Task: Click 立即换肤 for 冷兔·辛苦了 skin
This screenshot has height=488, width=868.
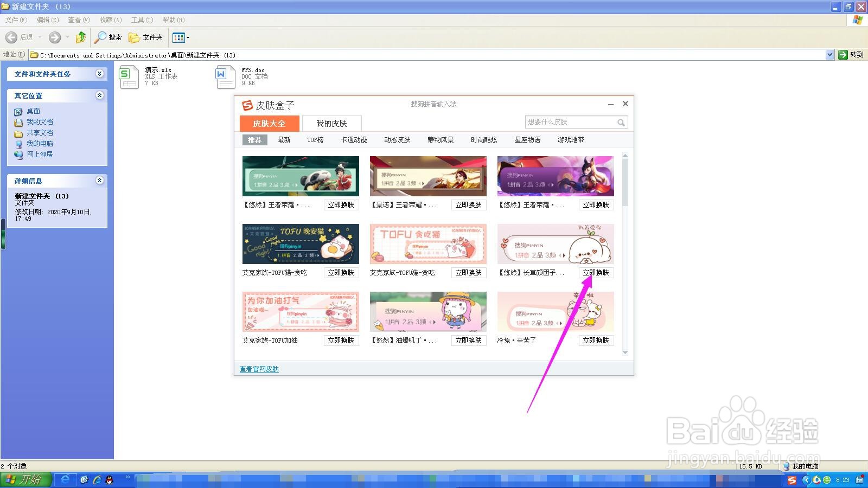Action: (596, 341)
